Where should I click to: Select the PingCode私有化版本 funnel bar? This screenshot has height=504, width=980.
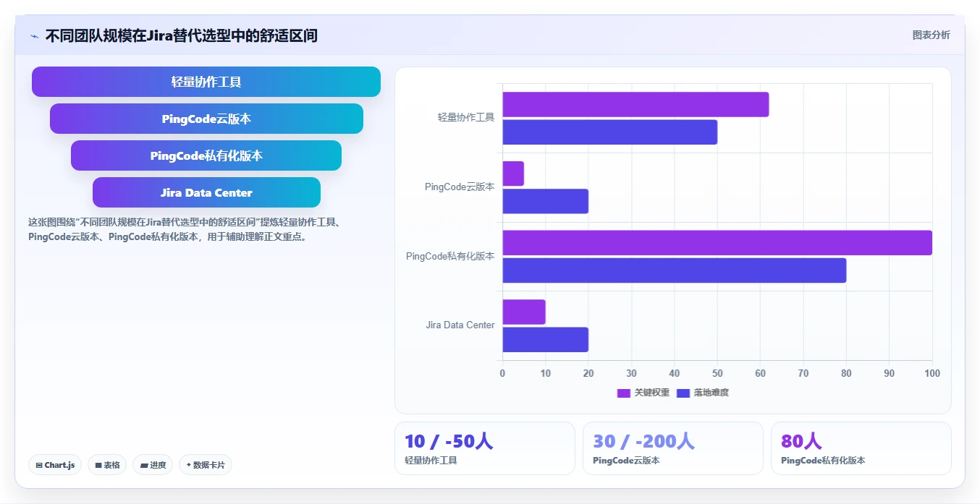(x=206, y=155)
